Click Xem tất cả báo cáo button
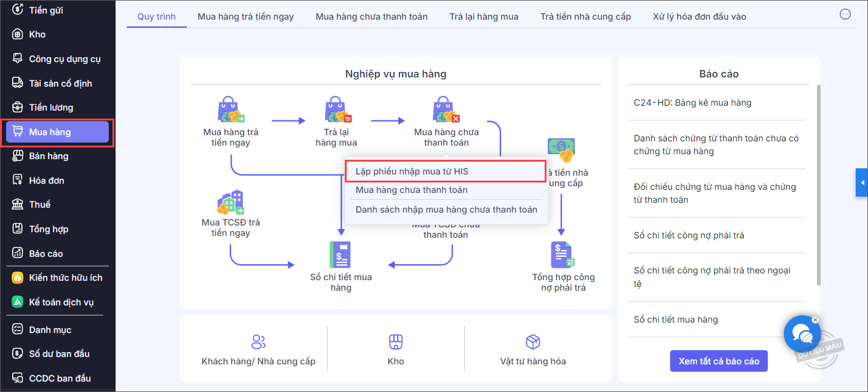The width and height of the screenshot is (868, 392). point(719,361)
